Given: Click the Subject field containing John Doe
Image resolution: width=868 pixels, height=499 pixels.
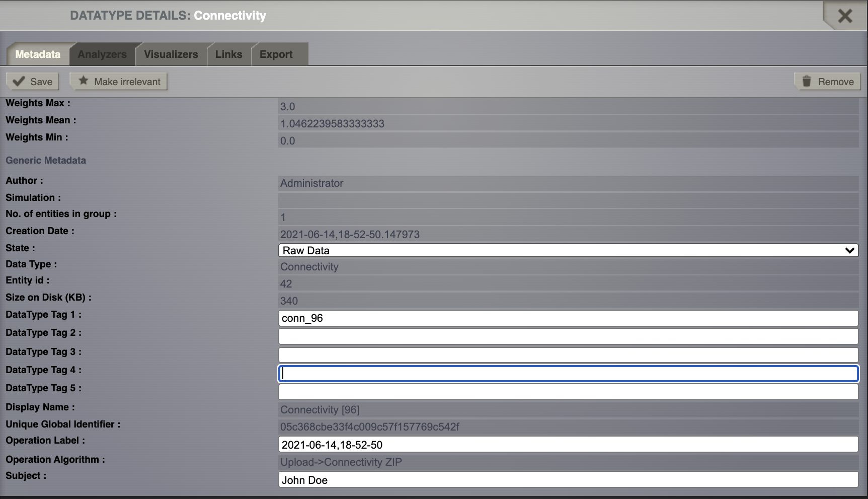Looking at the screenshot, I should [569, 480].
